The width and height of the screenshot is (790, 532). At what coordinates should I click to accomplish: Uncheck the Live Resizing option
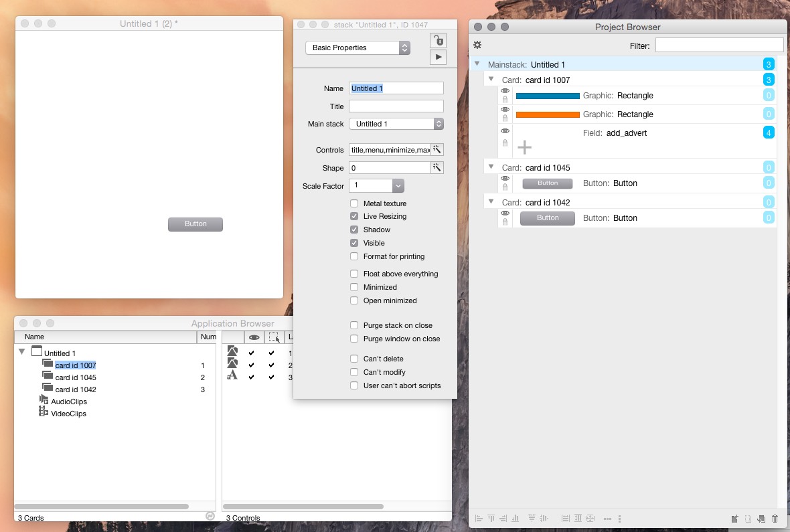(x=354, y=217)
